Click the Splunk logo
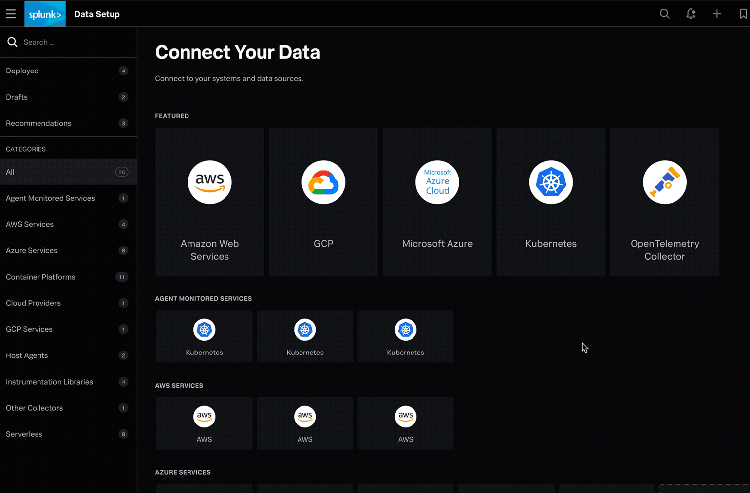 pos(44,13)
